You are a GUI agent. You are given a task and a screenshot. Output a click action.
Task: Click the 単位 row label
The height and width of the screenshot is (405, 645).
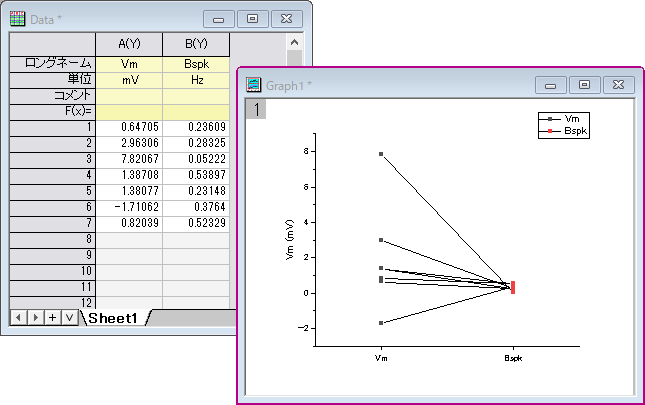click(x=52, y=80)
